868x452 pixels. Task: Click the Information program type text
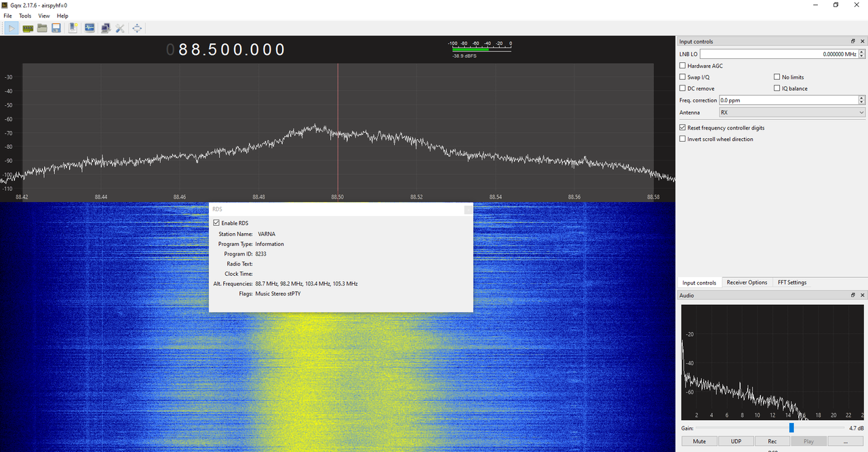[270, 244]
